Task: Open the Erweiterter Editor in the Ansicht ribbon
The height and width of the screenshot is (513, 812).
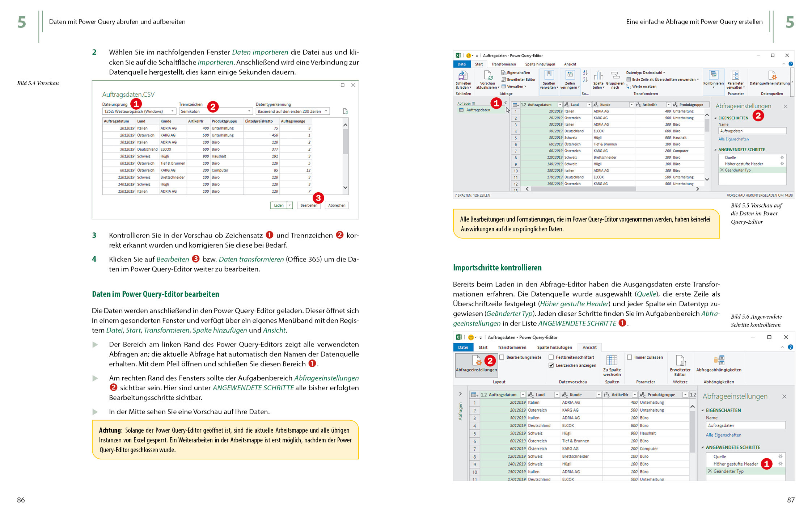Action: coord(680,361)
